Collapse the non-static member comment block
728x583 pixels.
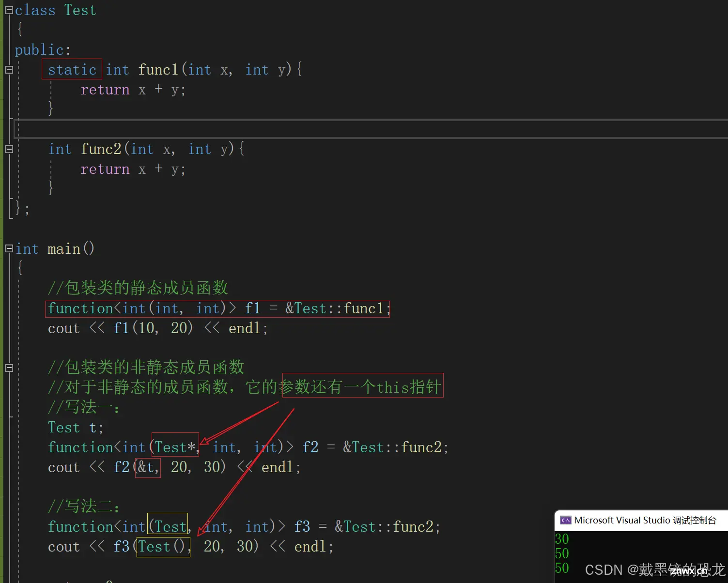click(x=9, y=368)
